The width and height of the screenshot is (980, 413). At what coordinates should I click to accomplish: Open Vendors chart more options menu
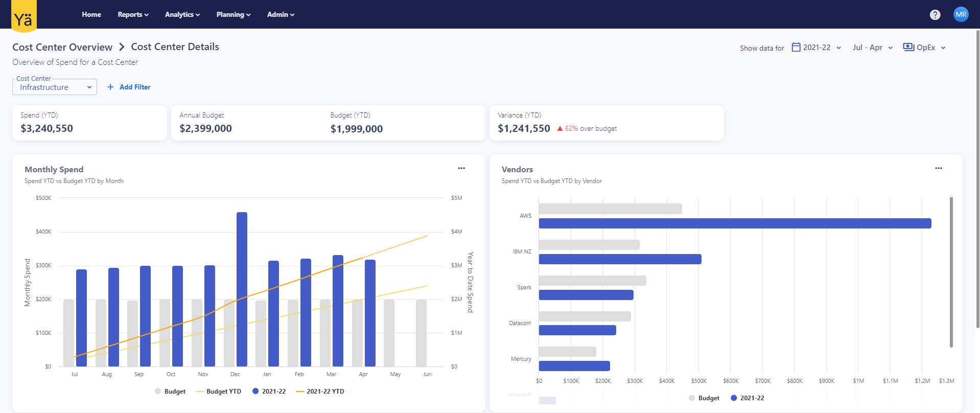coord(938,168)
